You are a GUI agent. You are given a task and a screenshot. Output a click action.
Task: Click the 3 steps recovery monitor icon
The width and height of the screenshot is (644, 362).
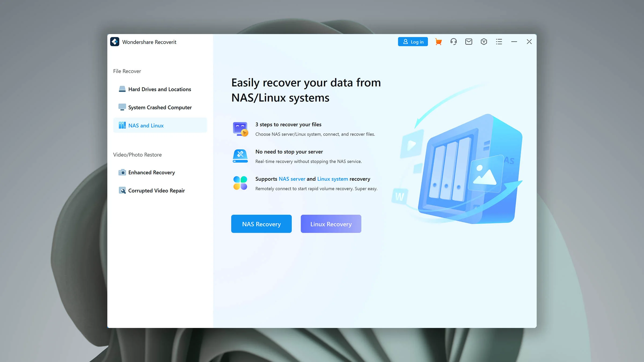[240, 129]
